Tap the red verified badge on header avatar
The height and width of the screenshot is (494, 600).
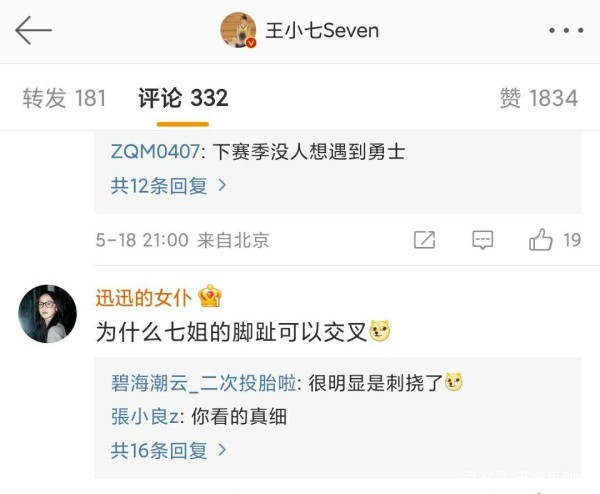[251, 43]
